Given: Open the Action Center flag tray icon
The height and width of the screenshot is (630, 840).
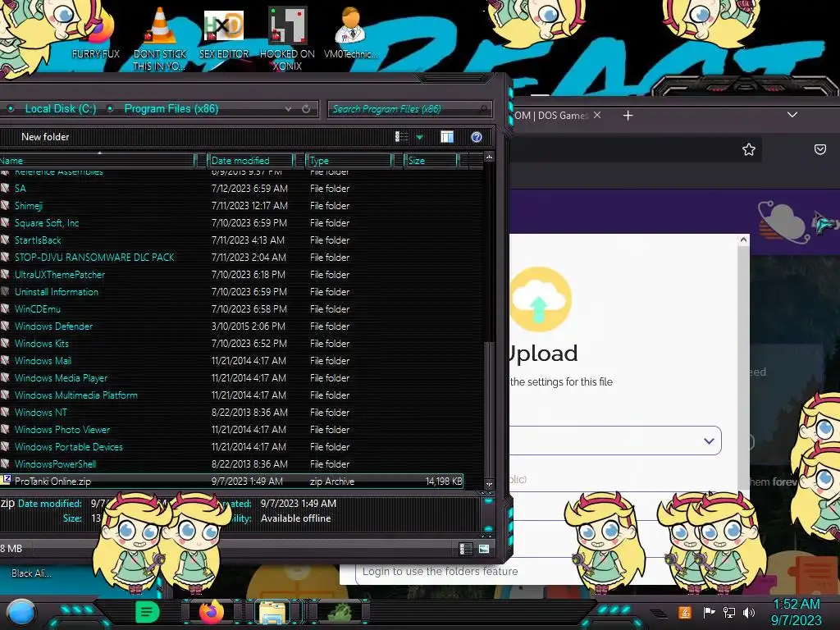Looking at the screenshot, I should pos(710,612).
